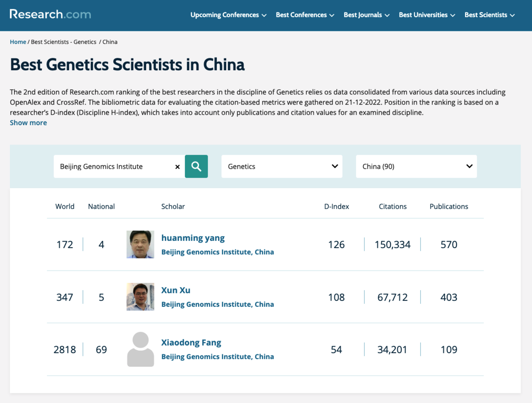Image resolution: width=532 pixels, height=403 pixels.
Task: Click huanming yang's profile photo
Action: pos(140,244)
